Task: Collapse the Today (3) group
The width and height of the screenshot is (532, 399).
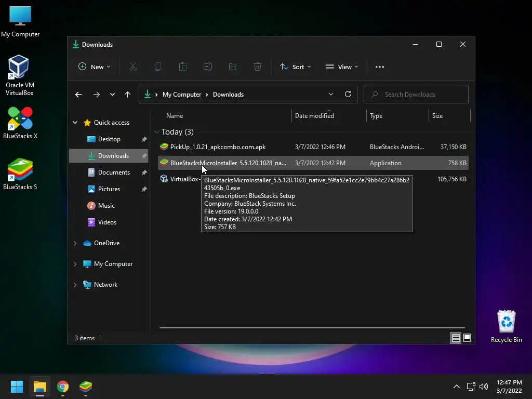Action: click(x=156, y=131)
